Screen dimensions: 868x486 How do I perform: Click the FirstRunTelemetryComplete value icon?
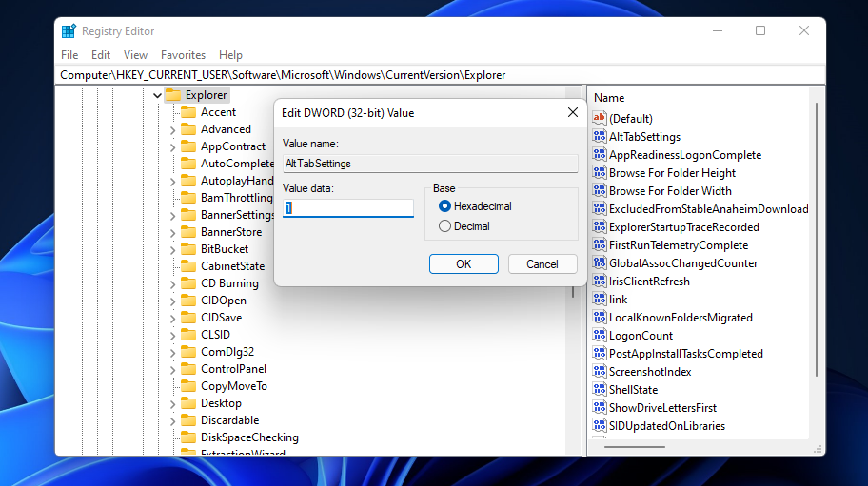pyautogui.click(x=599, y=244)
